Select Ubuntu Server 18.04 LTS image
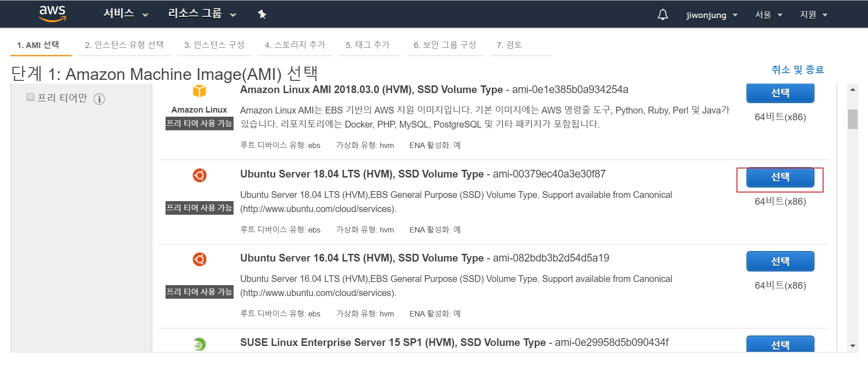The image size is (868, 390). 780,177
